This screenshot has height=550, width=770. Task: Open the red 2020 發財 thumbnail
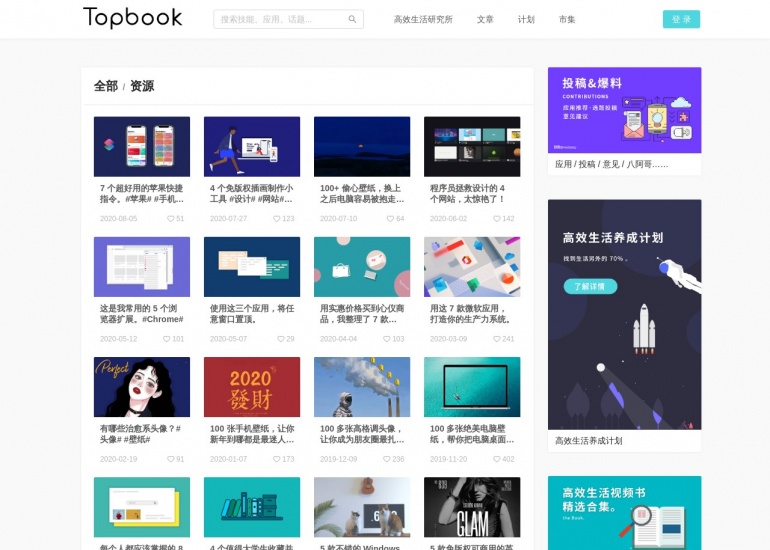[x=252, y=387]
